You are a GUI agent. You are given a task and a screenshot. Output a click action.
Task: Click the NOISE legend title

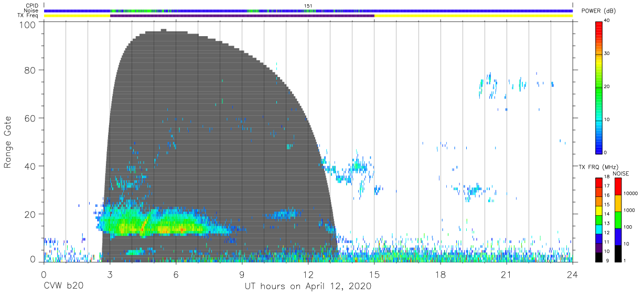coord(621,173)
